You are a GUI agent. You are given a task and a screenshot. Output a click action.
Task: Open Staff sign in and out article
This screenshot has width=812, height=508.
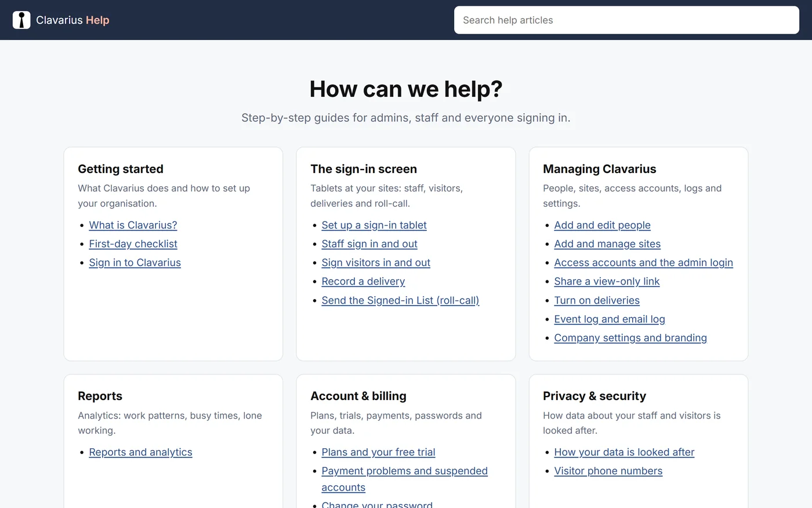(x=369, y=244)
